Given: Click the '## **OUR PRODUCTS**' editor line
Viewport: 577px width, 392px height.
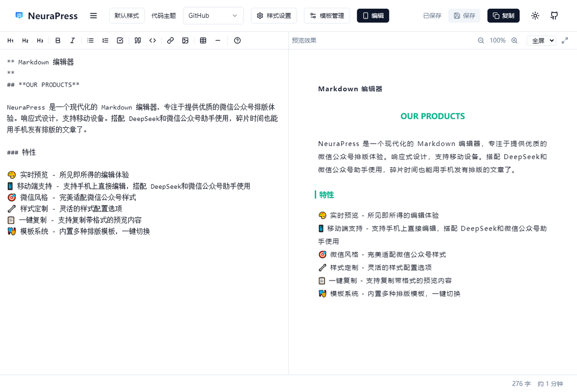Looking at the screenshot, I should click(43, 85).
